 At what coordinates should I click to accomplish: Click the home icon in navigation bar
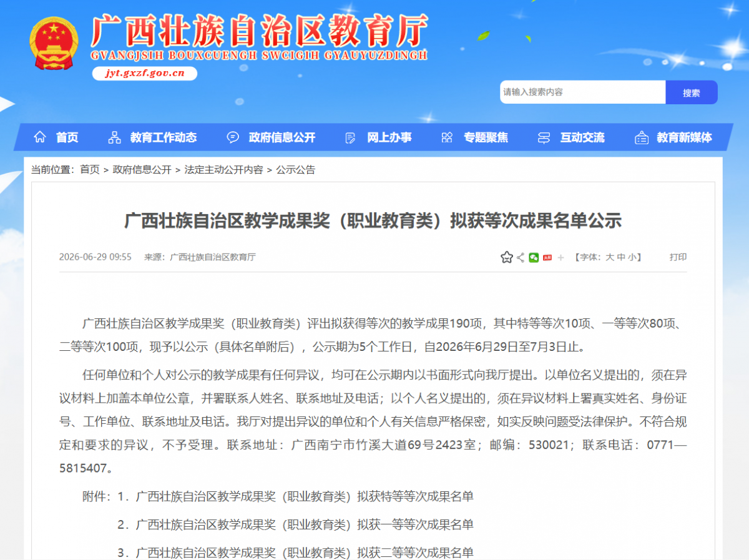tap(40, 137)
